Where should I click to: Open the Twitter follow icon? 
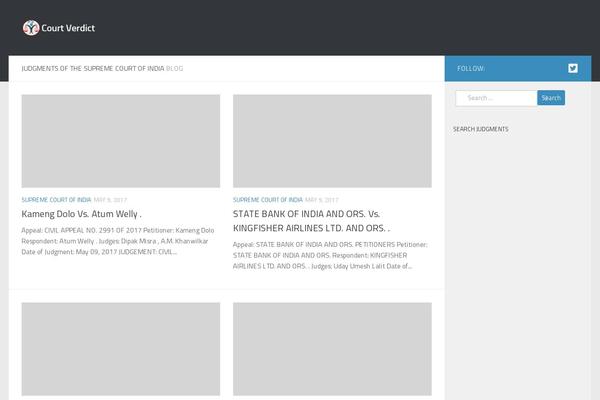pyautogui.click(x=573, y=68)
